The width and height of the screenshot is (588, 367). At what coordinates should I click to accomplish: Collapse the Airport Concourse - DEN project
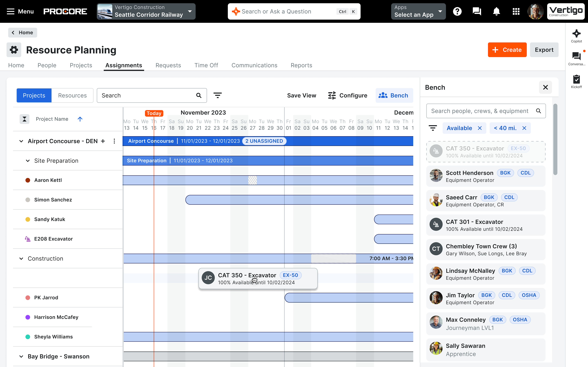click(21, 141)
